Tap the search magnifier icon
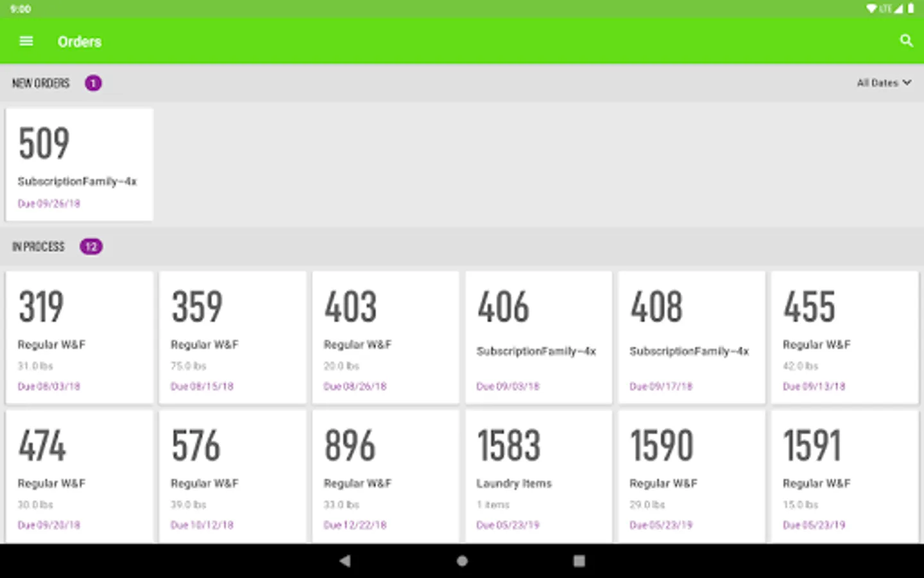Image resolution: width=924 pixels, height=578 pixels. pos(906,41)
